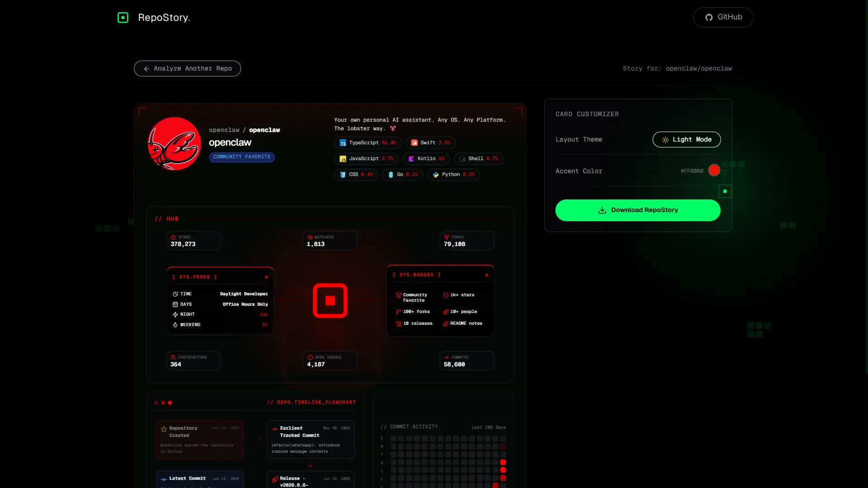This screenshot has height=488, width=868.
Task: Click the star icon on Repository Created card
Action: pos(164,429)
